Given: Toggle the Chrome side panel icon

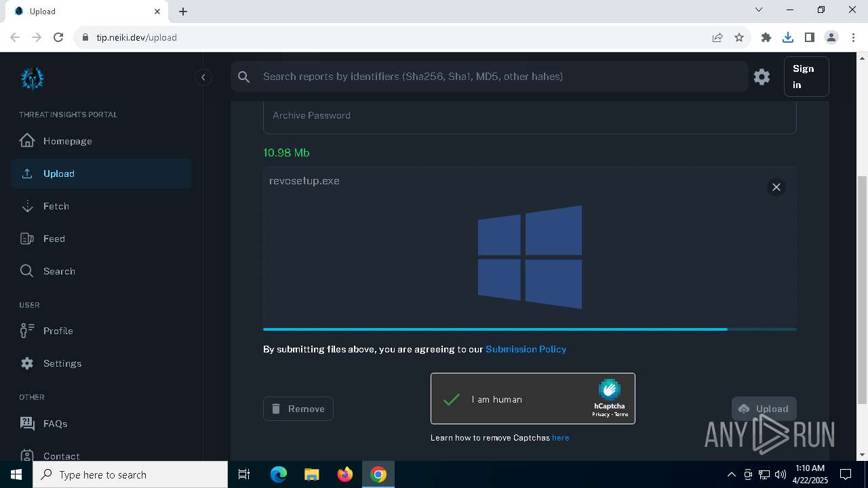Looking at the screenshot, I should click(810, 37).
